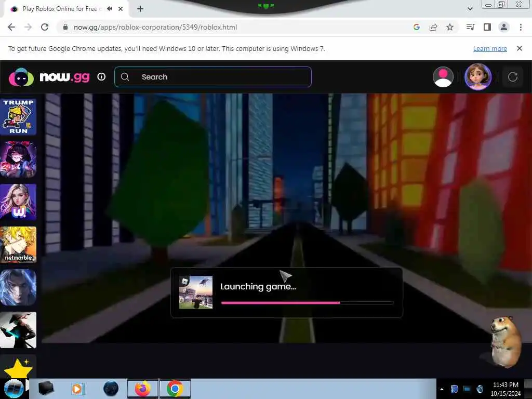Open the netmarble game thumbnail

coord(18,245)
